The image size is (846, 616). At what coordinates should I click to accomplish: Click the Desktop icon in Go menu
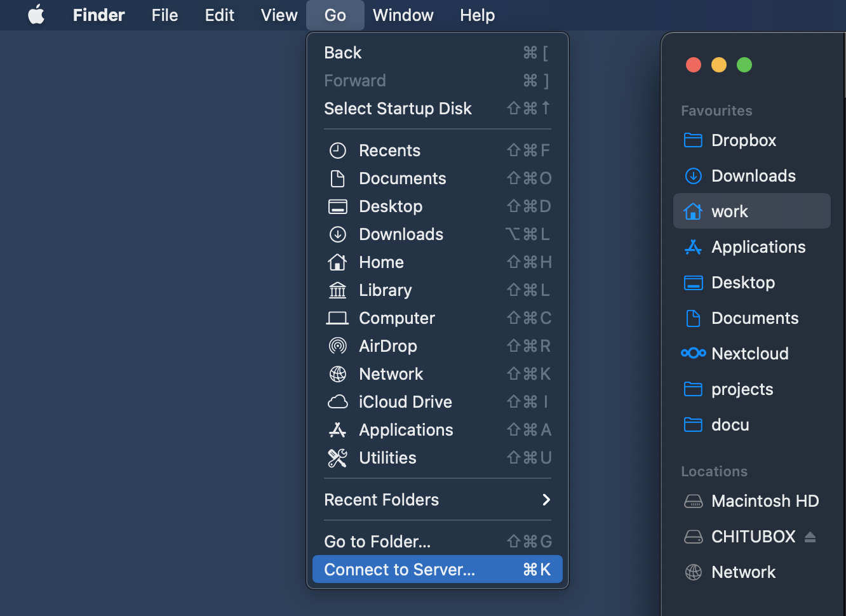[338, 206]
